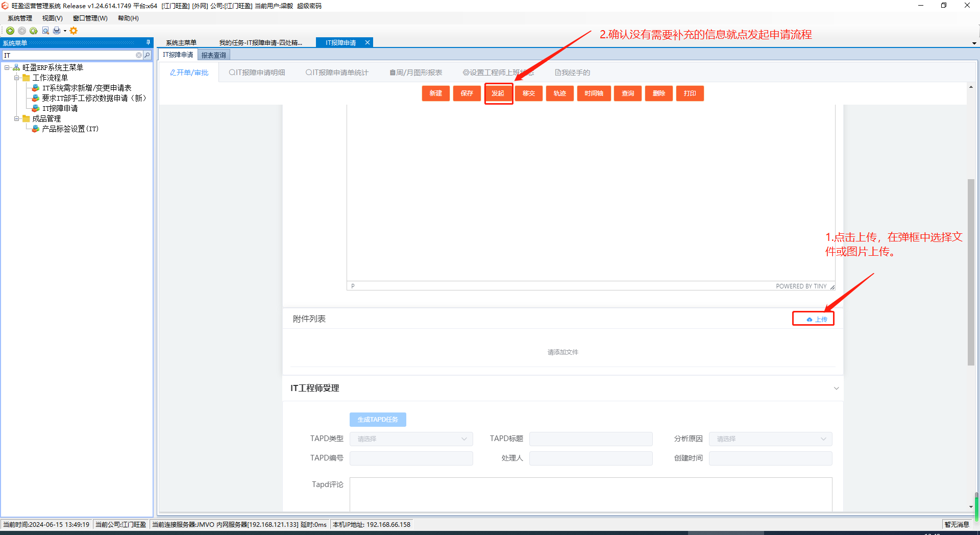Click the vertical scrollbar thumb of the form

971,272
